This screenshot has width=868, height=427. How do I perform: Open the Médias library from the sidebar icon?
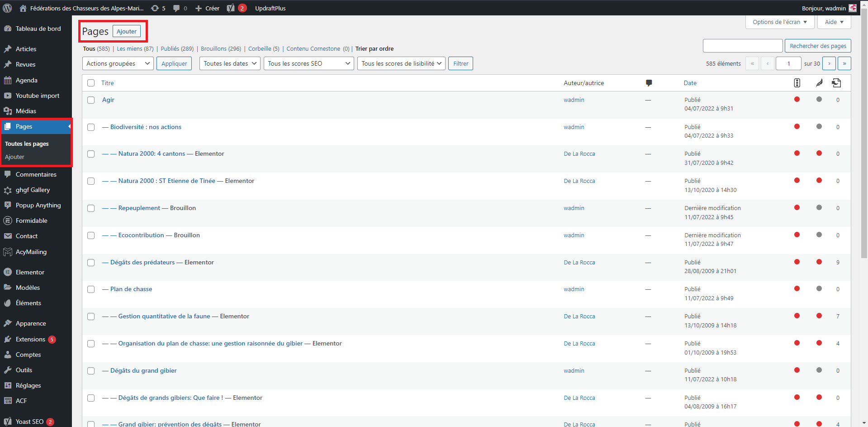(x=8, y=110)
